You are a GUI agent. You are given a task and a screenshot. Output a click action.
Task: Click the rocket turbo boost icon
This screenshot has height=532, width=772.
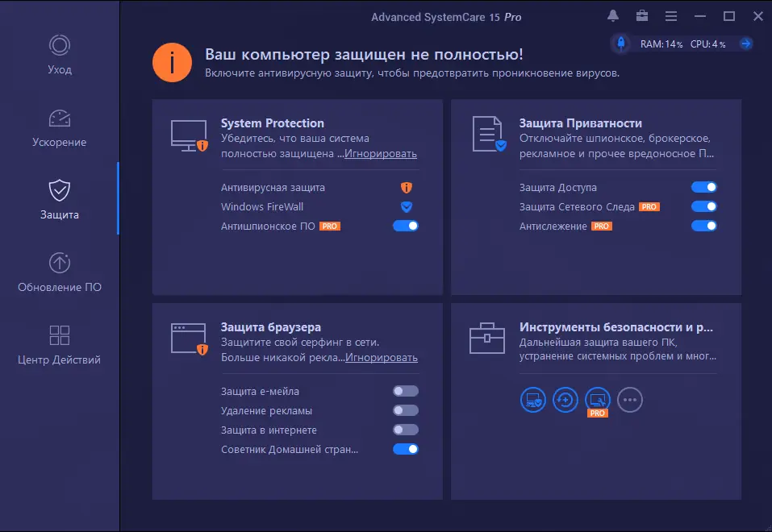[621, 44]
